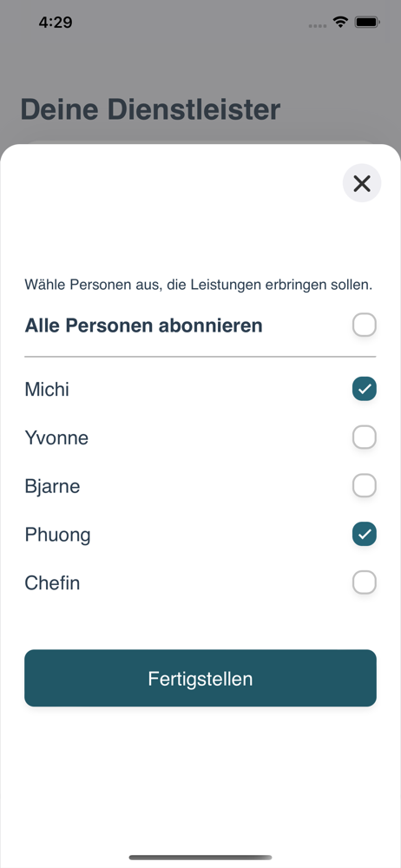Check the Alle Personen abonnieren checkbox
Viewport: 401px width, 868px height.
tap(365, 325)
